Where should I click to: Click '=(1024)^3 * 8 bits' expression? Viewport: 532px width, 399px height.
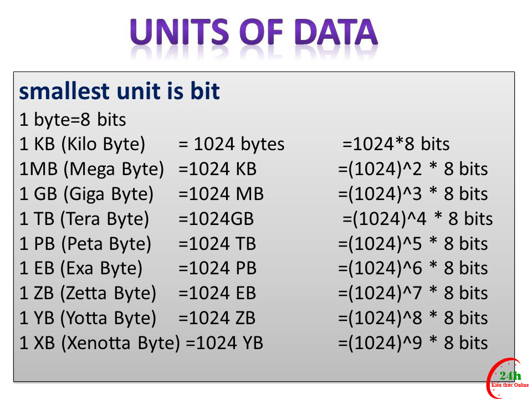pos(413,194)
